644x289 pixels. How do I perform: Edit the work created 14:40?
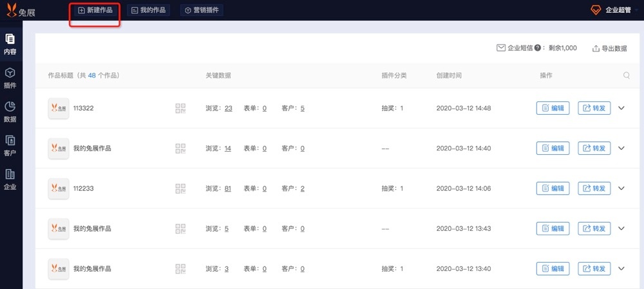pos(553,148)
